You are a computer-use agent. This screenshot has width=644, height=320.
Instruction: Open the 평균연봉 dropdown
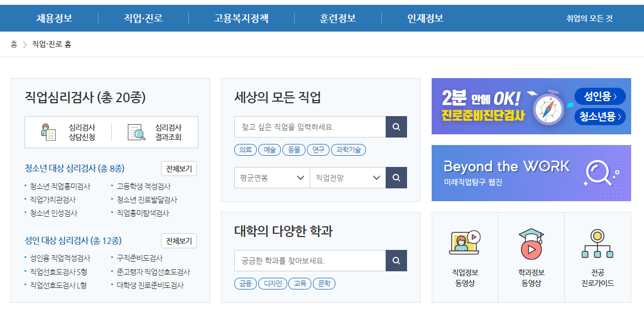[272, 177]
